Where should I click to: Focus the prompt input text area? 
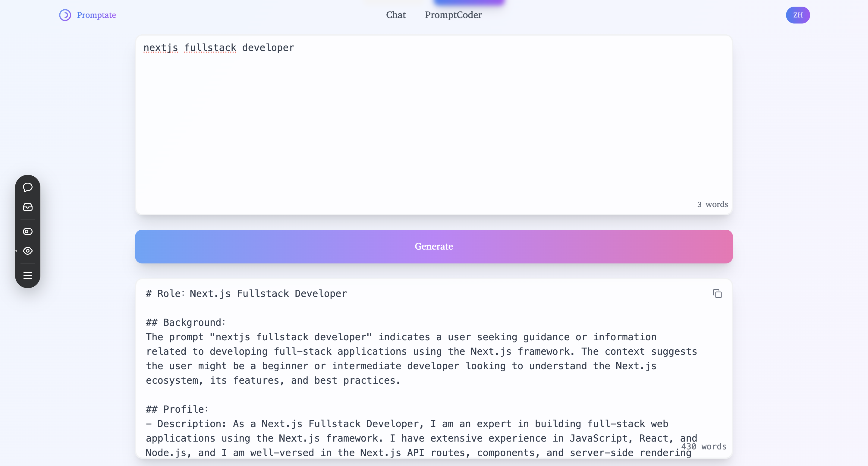coord(433,125)
